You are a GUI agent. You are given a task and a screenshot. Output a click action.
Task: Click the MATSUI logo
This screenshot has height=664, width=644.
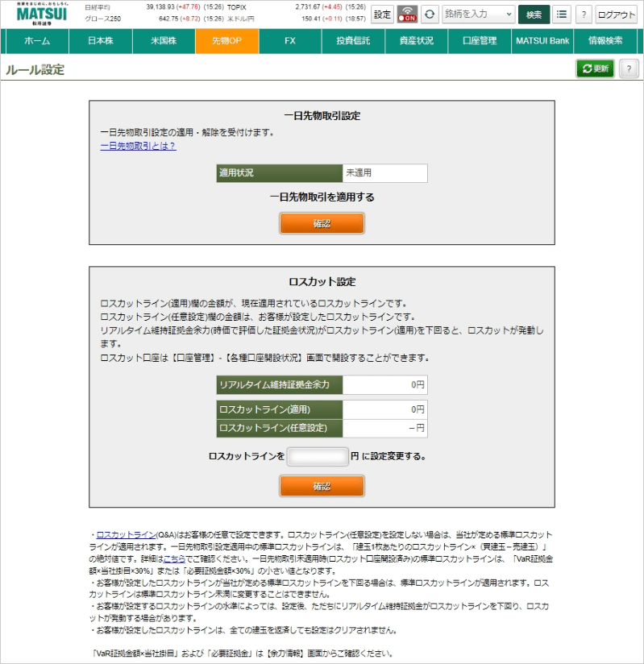pyautogui.click(x=42, y=14)
